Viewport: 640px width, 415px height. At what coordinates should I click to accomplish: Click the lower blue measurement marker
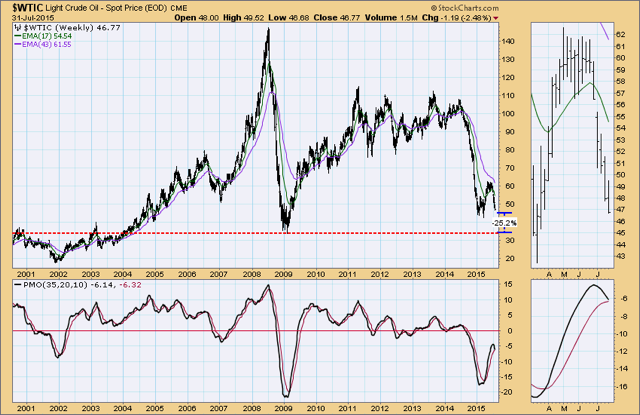(504, 233)
